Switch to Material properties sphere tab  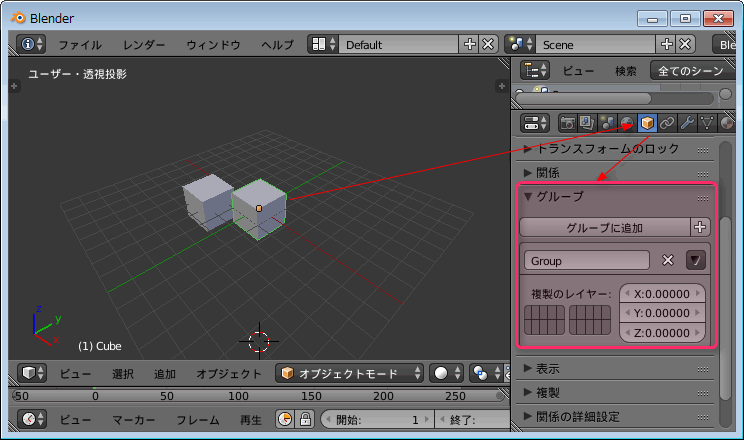[x=725, y=123]
